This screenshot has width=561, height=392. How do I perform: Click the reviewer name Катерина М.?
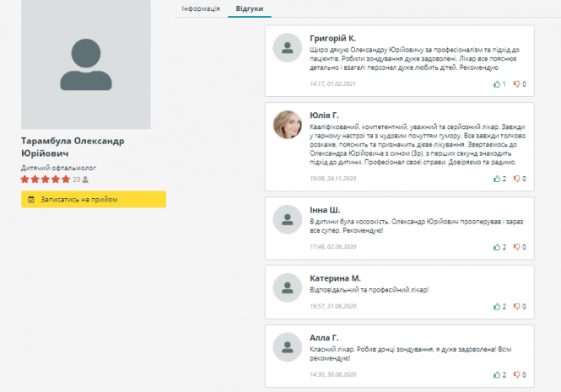[x=336, y=277]
